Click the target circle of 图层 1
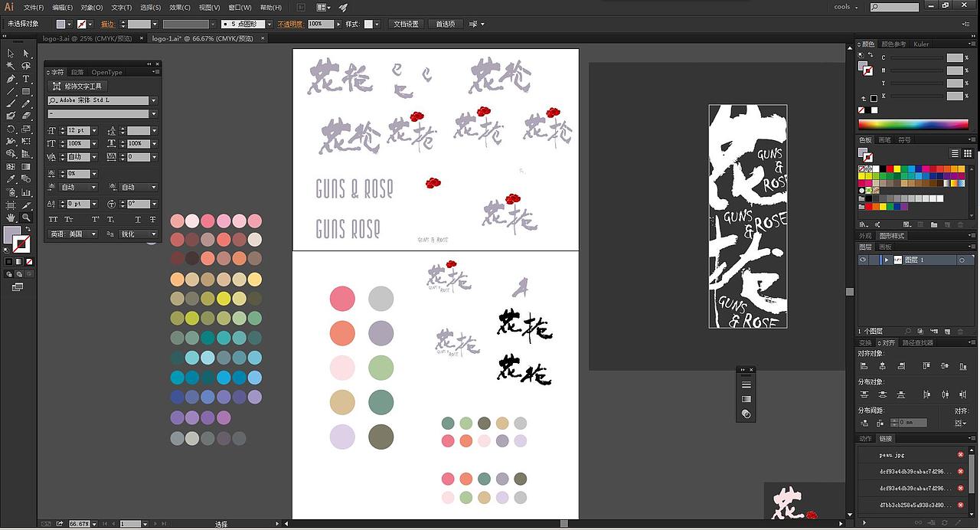This screenshot has width=980, height=530. tap(962, 260)
